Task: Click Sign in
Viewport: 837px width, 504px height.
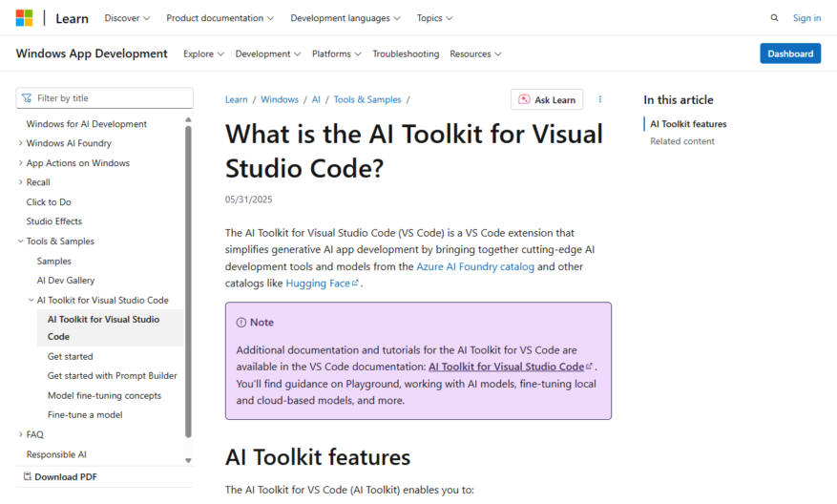Action: [806, 17]
